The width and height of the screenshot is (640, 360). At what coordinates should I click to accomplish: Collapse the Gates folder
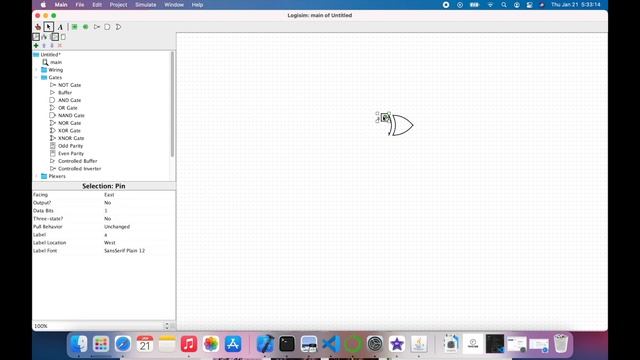point(36,78)
